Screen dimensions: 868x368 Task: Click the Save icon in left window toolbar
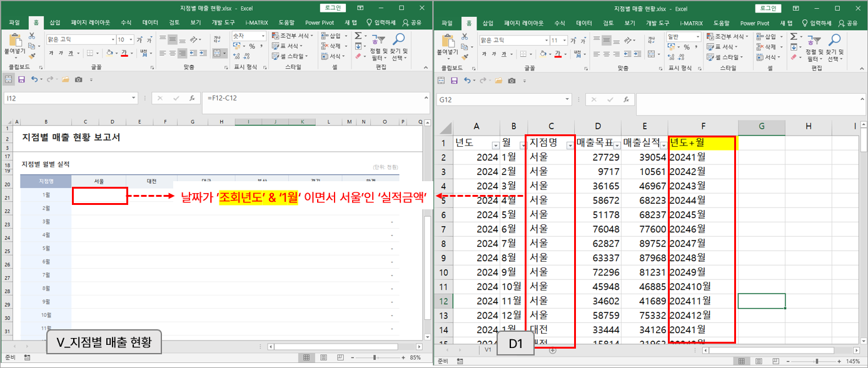click(x=21, y=80)
